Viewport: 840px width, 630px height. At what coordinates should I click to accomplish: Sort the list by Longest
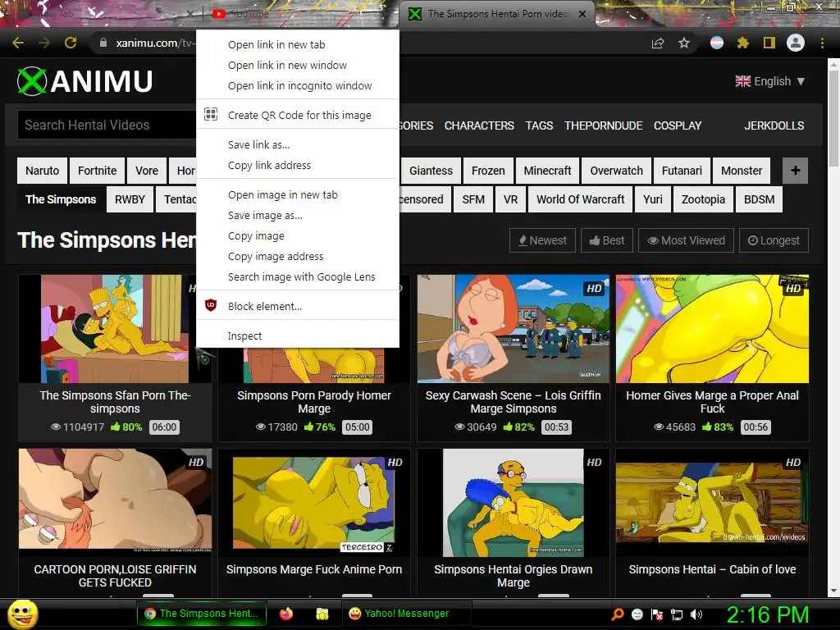click(x=774, y=240)
